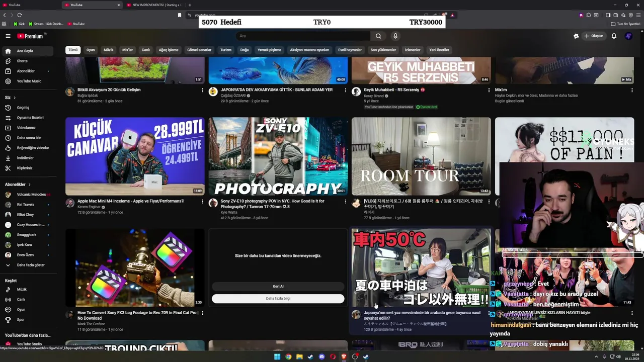Image resolution: width=644 pixels, height=362 pixels.
Task: Click the Geri Al undo button
Action: [278, 286]
